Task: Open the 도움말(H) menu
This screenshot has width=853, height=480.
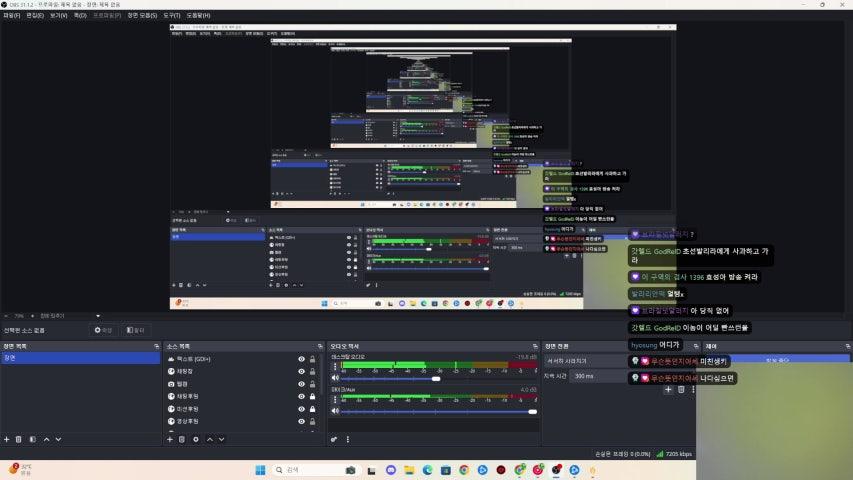Action: click(x=198, y=15)
